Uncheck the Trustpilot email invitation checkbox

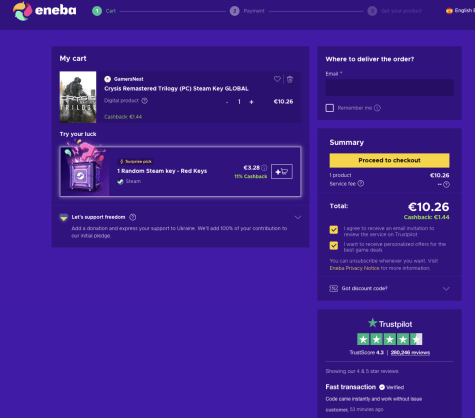click(334, 230)
